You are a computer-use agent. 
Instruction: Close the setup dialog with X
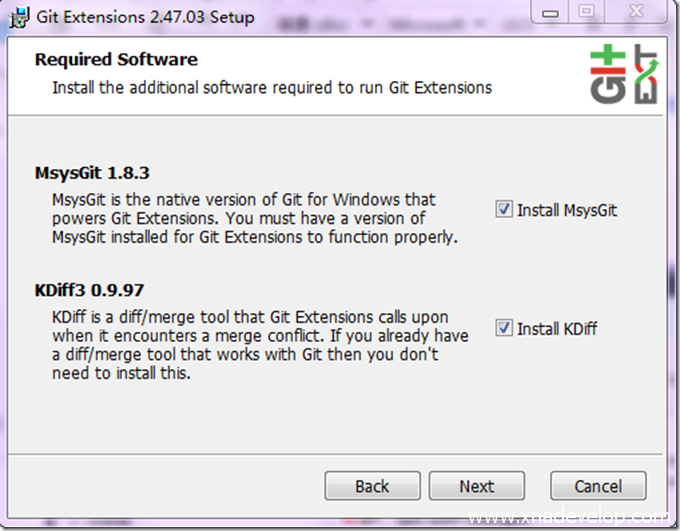point(638,13)
